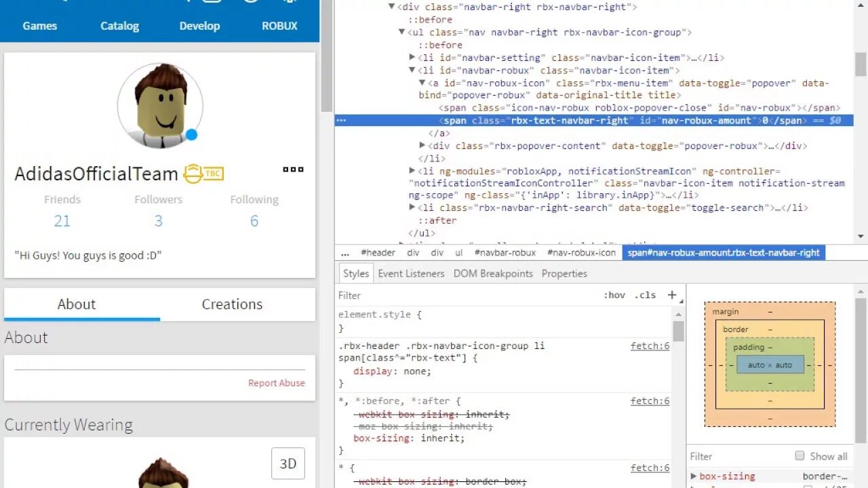Toggle the :hov element state button
Image resolution: width=868 pixels, height=488 pixels.
[x=614, y=296]
